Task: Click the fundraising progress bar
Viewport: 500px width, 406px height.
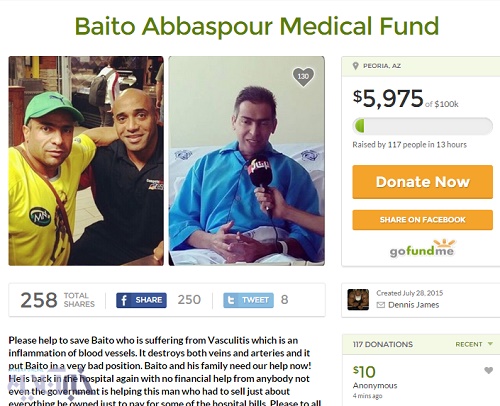Action: pos(422,126)
